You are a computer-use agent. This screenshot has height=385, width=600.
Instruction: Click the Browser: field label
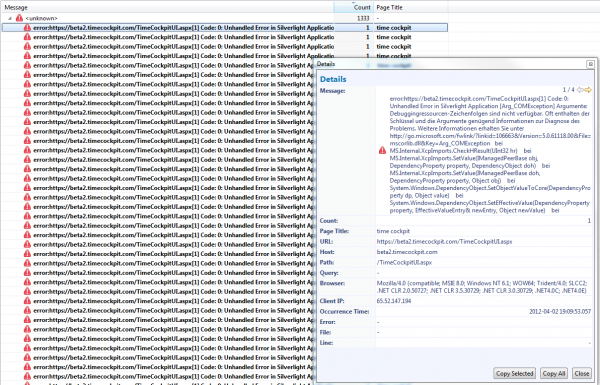(x=332, y=283)
